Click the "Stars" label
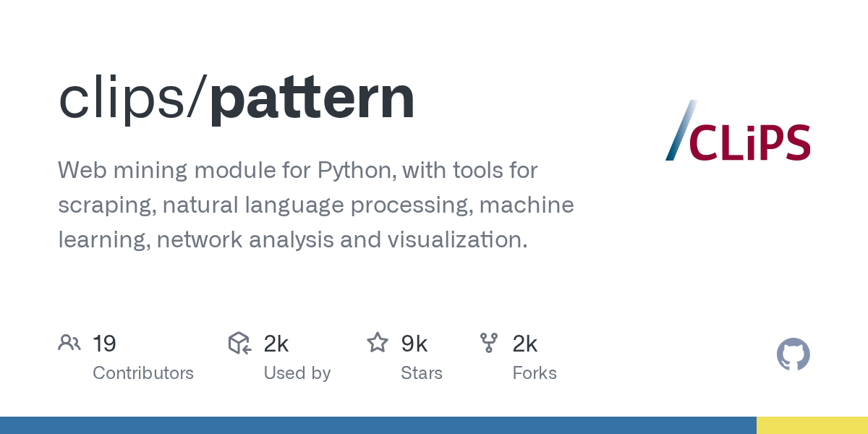868x434 pixels. coord(422,373)
